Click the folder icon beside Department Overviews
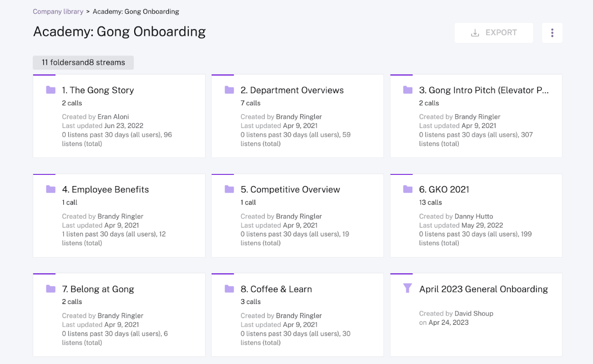593x364 pixels. [x=229, y=90]
